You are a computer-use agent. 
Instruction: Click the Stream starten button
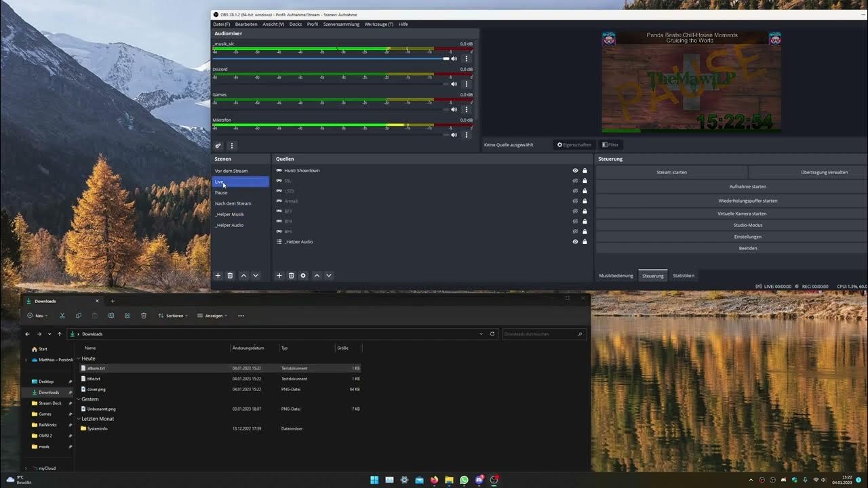pos(671,172)
